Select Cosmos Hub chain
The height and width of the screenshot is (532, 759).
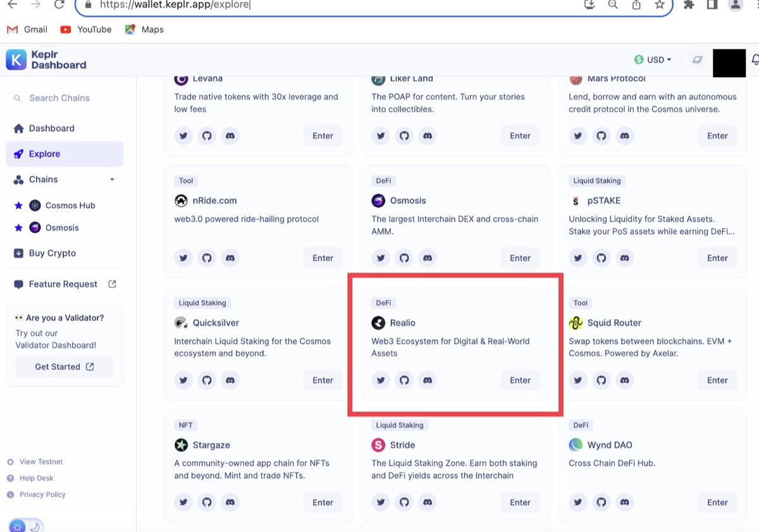62,206
